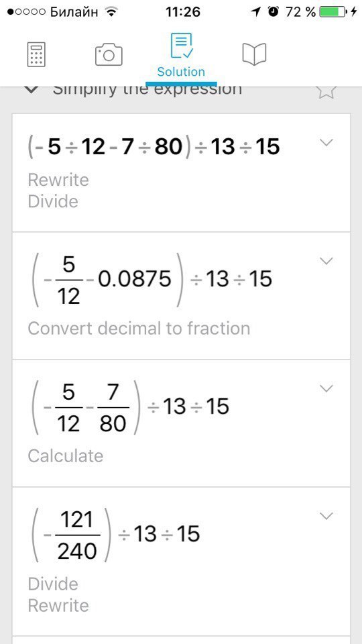Tap the 'Calculate' step description
This screenshot has height=644, width=362.
(65, 456)
